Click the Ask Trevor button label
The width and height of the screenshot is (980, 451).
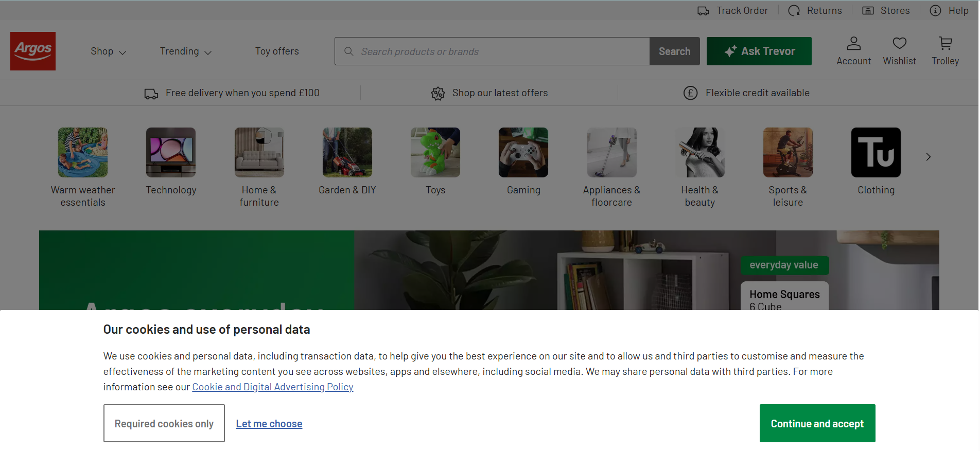click(x=768, y=51)
